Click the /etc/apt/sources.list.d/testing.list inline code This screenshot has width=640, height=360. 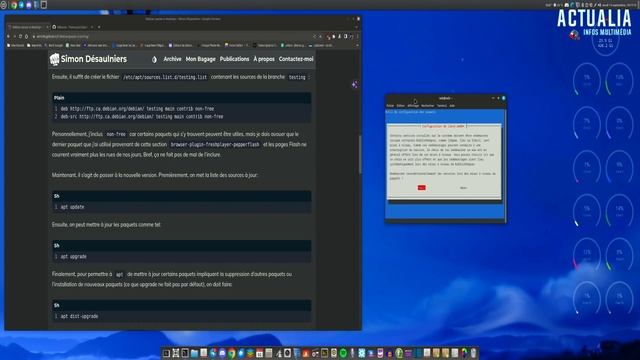(x=165, y=77)
